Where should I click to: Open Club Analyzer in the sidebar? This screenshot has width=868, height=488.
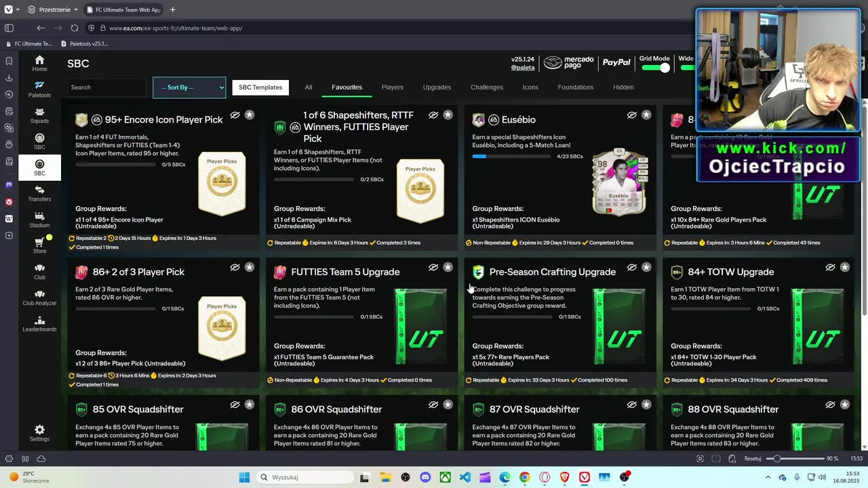39,298
